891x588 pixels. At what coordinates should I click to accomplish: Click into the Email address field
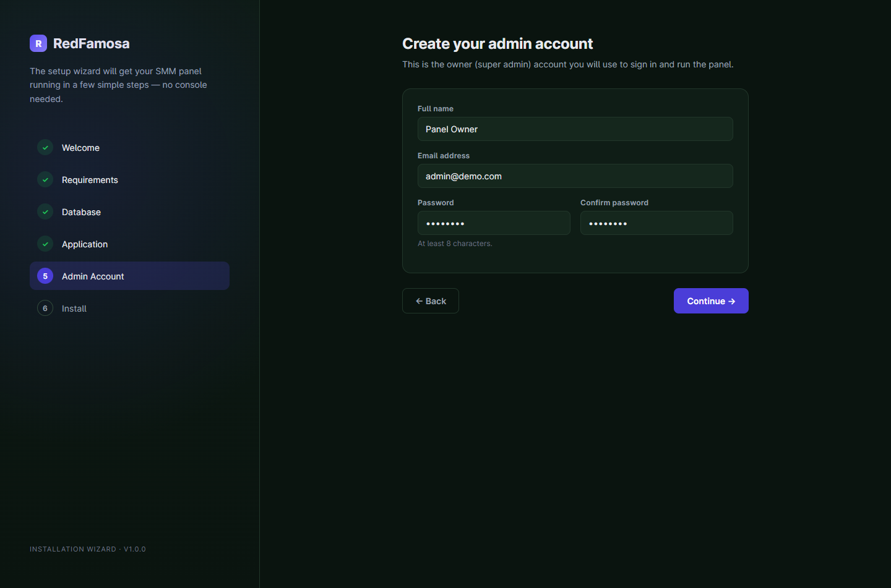click(x=575, y=176)
